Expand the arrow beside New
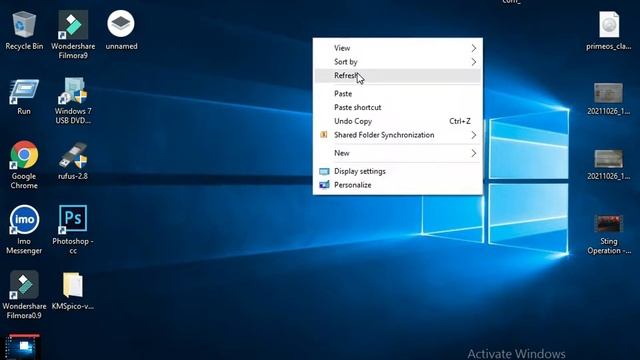640x360 pixels. 473,153
